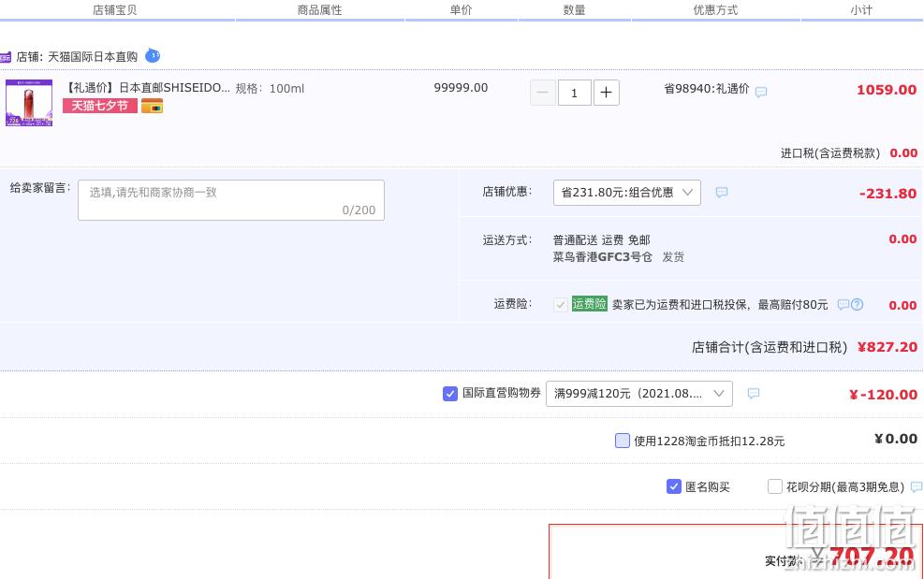Screen dimensions: 924x579
Task: Click the -231.80 store discount amount
Action: coord(887,194)
